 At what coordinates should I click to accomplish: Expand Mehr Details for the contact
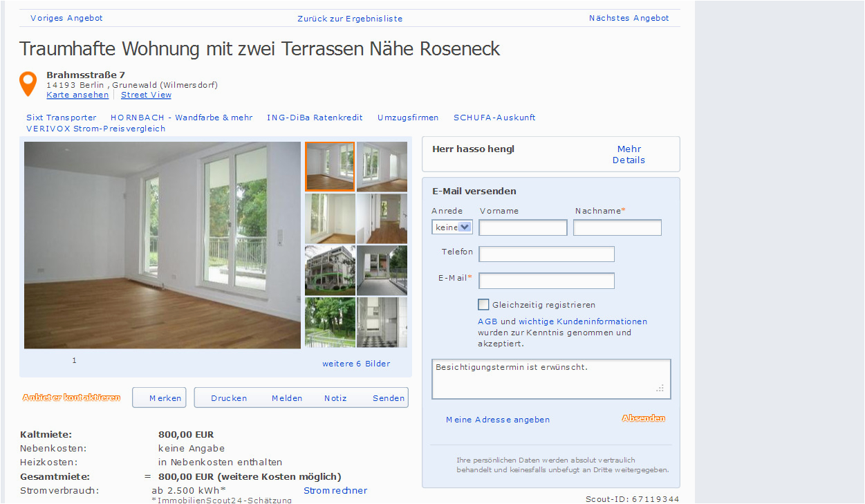coord(629,154)
